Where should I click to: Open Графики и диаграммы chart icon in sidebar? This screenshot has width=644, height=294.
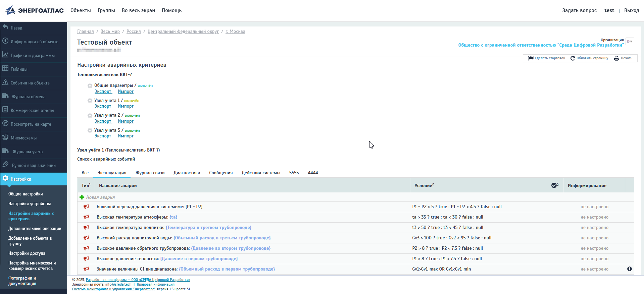tap(5, 55)
